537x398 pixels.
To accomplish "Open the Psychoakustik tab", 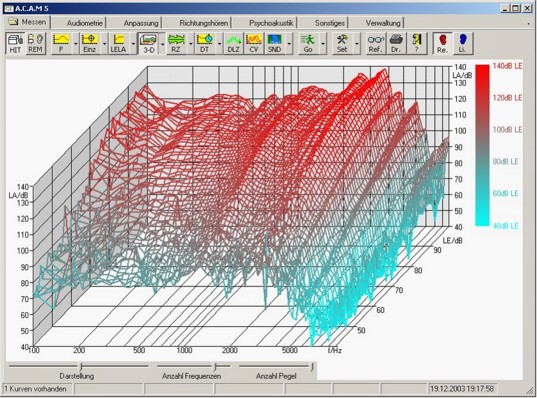I will (271, 23).
